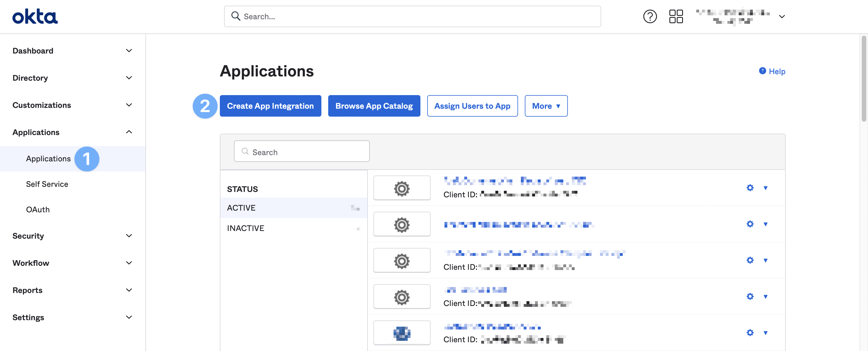Click Browse App Catalog button
The image size is (868, 351).
[374, 106]
